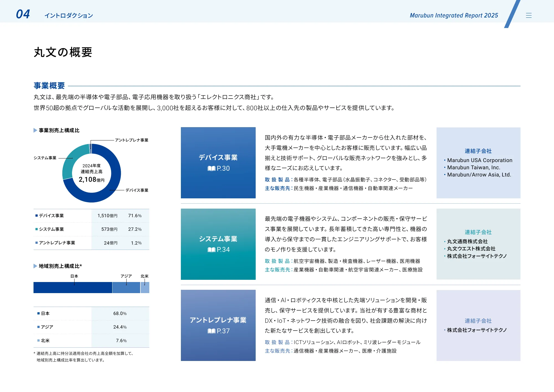
Task: Click the Marubun Integrated Report 2025 title
Action: tap(453, 16)
